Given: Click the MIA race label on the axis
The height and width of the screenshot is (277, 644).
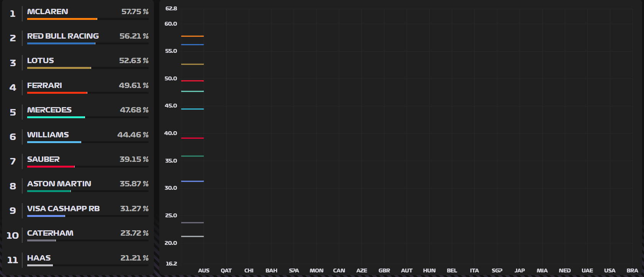Looking at the screenshot, I should pos(542,270).
